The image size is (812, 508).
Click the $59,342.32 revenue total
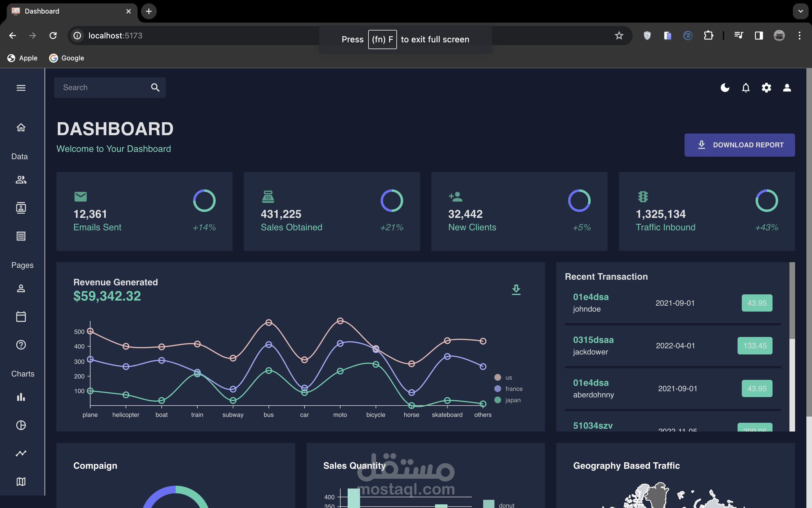[107, 296]
